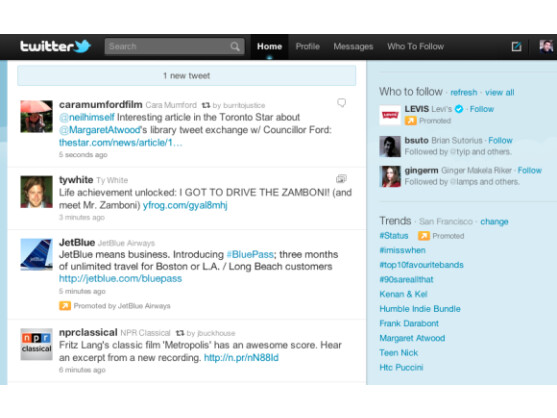Click the LEVIS username
Image resolution: width=557 pixels, height=418 pixels.
[417, 109]
